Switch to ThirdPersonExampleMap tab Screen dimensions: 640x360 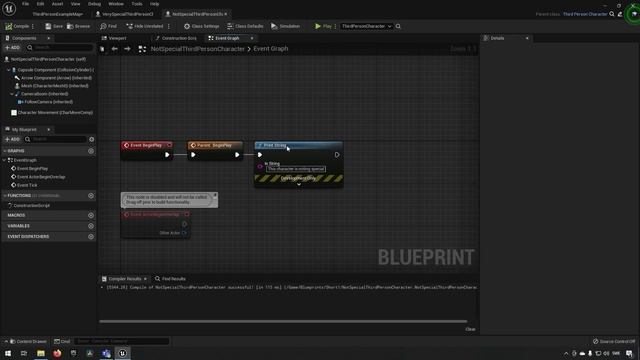pos(58,14)
